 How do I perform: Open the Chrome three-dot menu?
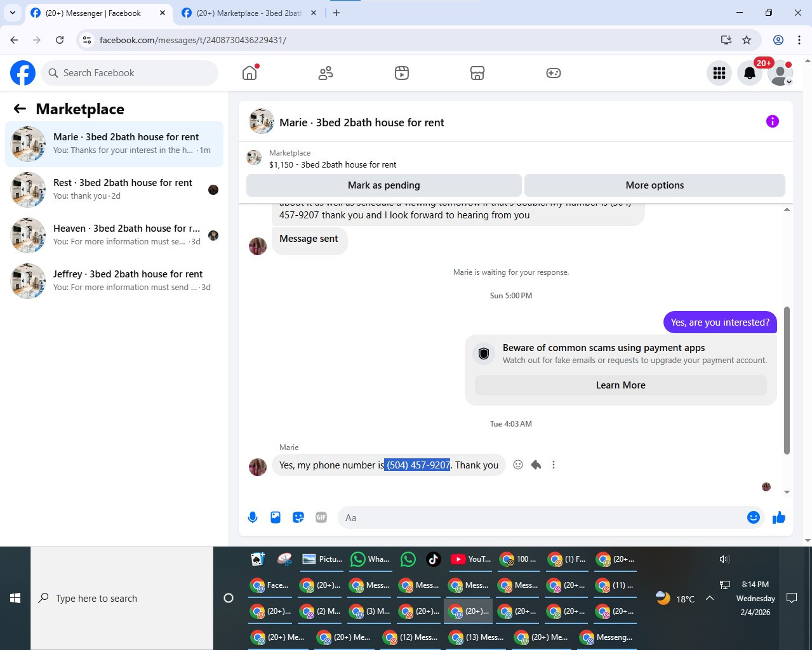point(799,40)
